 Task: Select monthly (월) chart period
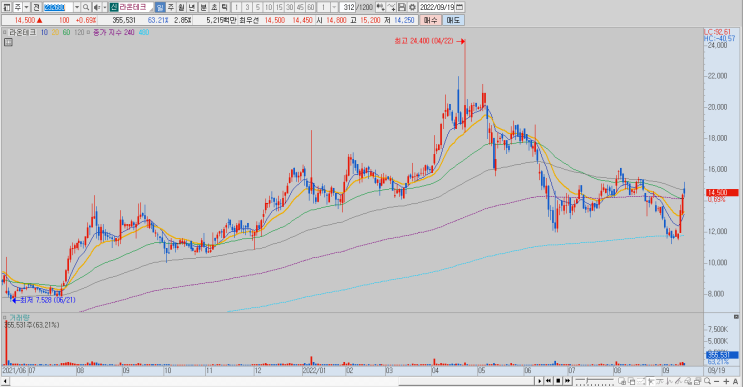tap(181, 7)
